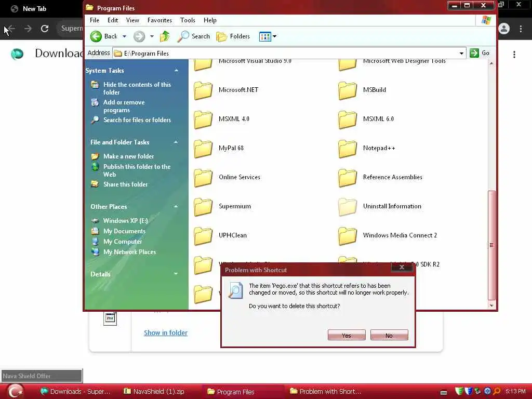Open the Edit menu
The width and height of the screenshot is (532, 399).
click(113, 20)
